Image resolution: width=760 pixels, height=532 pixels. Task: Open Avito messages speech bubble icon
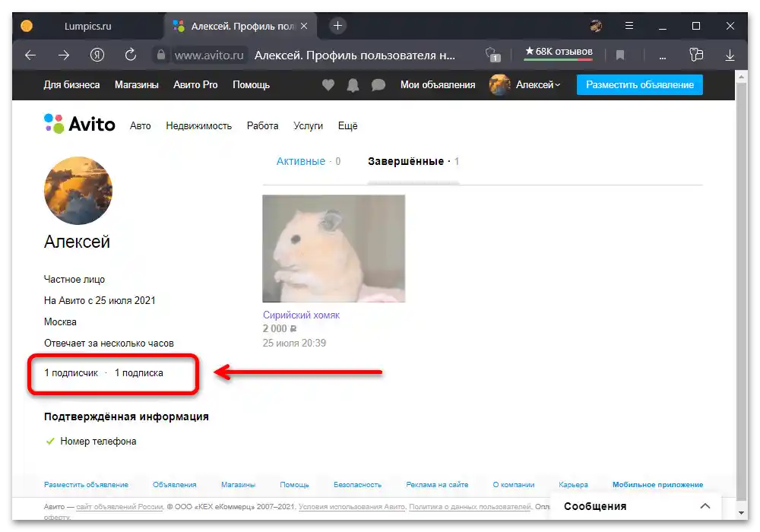(x=378, y=85)
